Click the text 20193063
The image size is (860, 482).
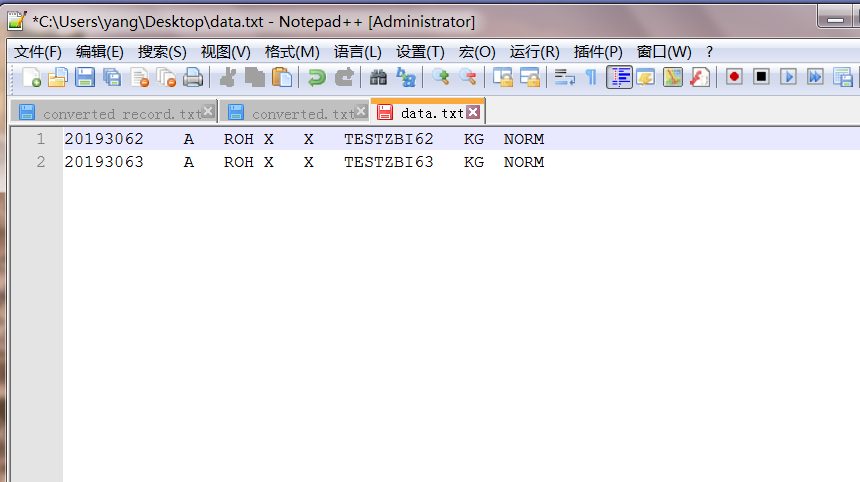[104, 162]
